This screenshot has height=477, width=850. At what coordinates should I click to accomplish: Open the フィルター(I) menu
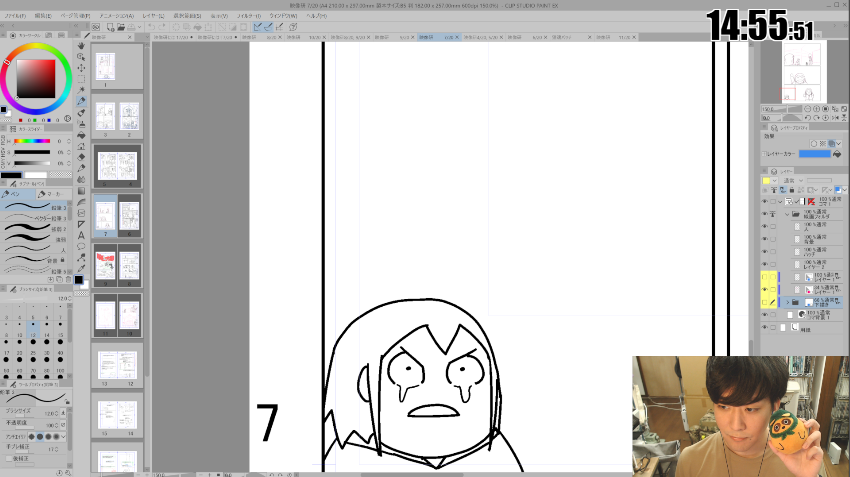pos(249,16)
